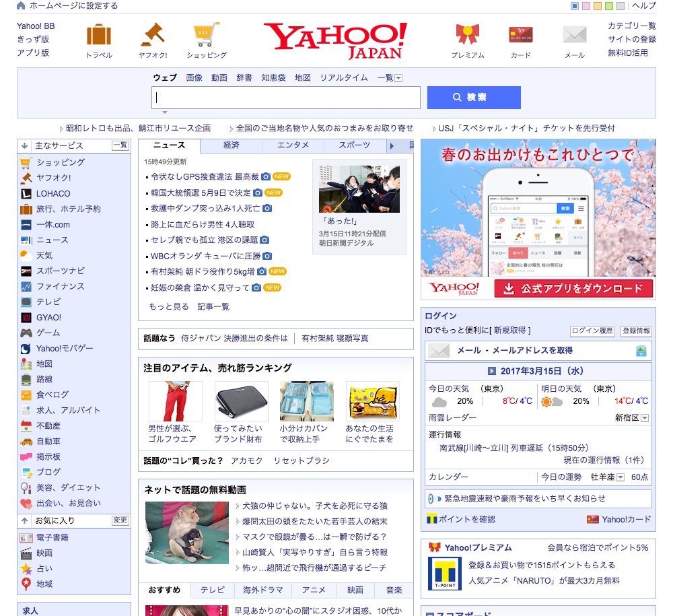The width and height of the screenshot is (673, 616).
Task: Click the 映画 clapperboard sidebar icon
Action: tap(26, 553)
